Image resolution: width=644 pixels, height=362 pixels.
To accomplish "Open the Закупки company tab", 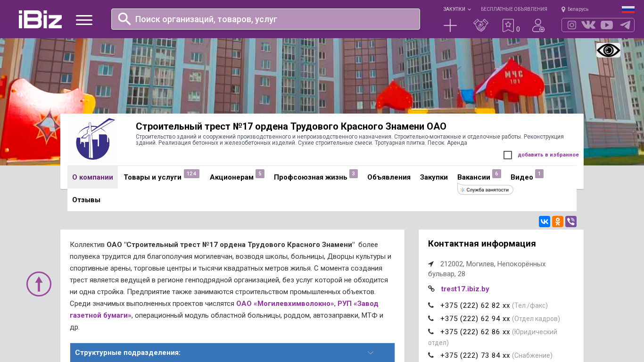I will 434,177.
